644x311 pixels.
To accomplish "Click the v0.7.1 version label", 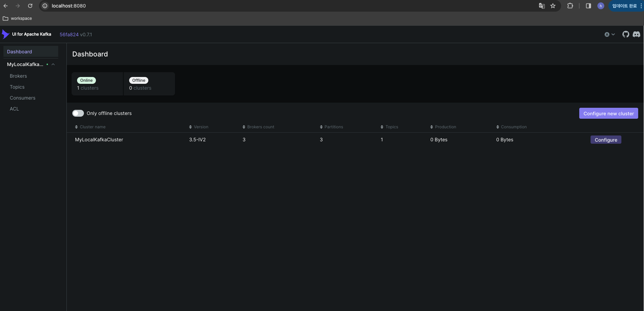I will click(x=86, y=35).
